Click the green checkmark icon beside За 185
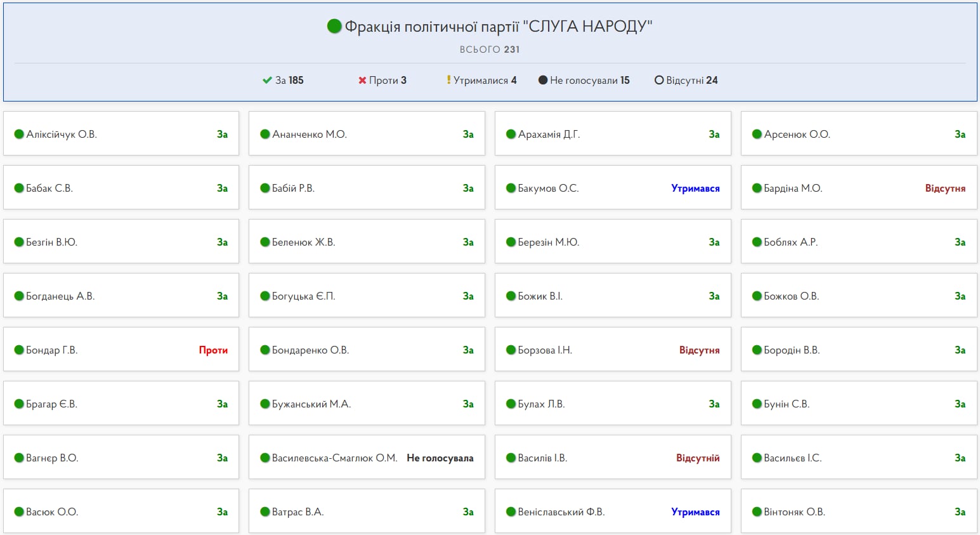The width and height of the screenshot is (980, 535). click(x=267, y=81)
